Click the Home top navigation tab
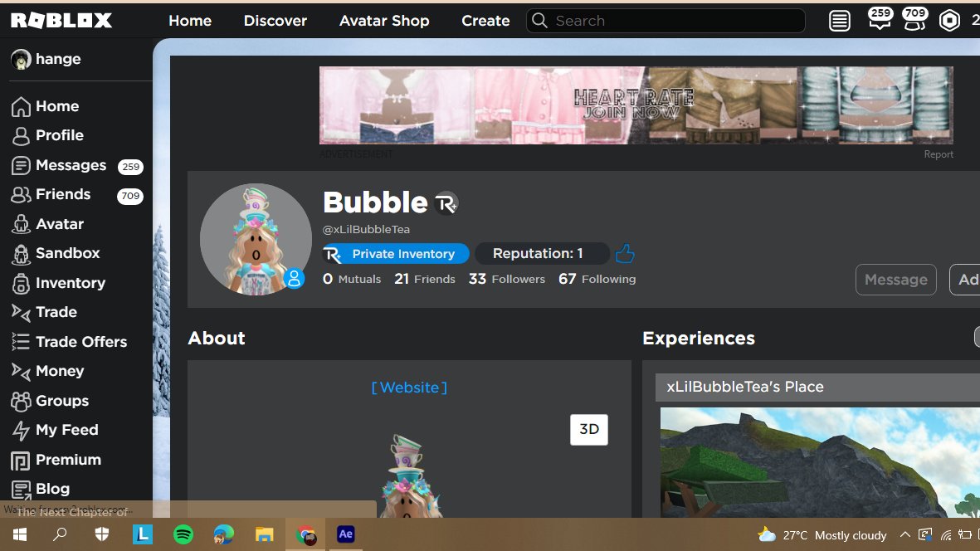Image resolution: width=980 pixels, height=551 pixels. [x=190, y=21]
